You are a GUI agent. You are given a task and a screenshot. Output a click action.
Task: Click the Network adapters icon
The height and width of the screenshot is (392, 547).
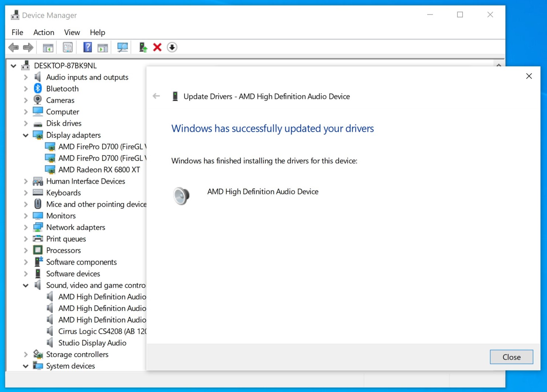pos(38,227)
